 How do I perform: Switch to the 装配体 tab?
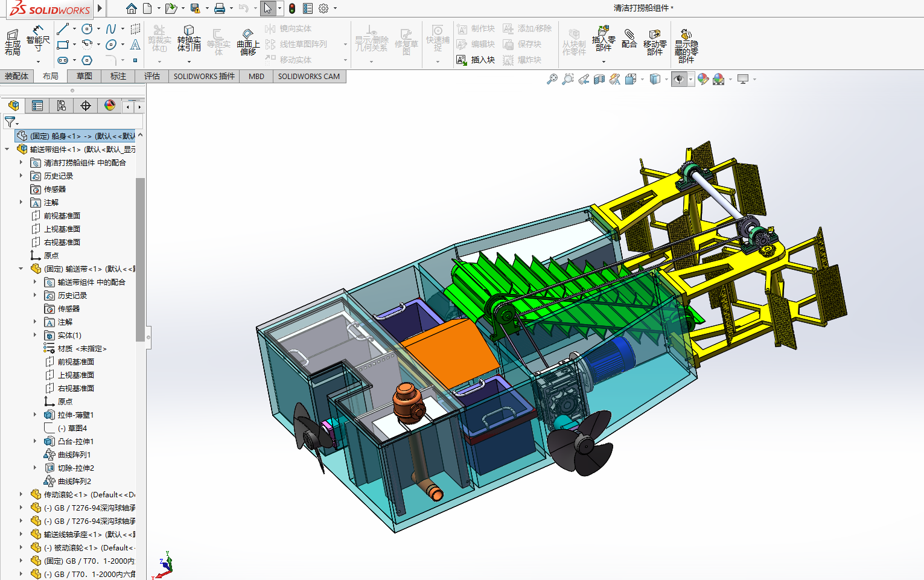[x=16, y=76]
